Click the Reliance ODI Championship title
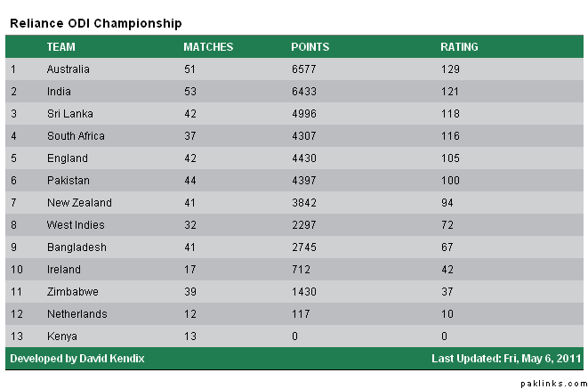The image size is (588, 389). tap(95, 22)
